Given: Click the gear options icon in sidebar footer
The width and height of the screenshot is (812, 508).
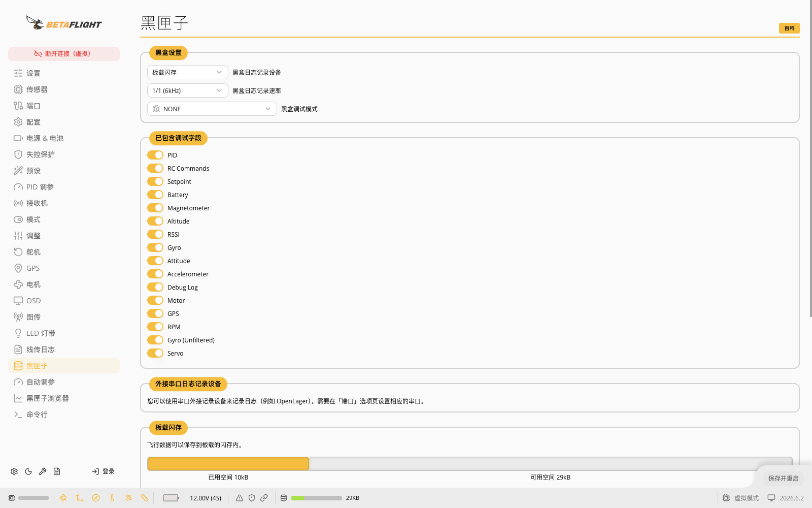Looking at the screenshot, I should pyautogui.click(x=14, y=471).
